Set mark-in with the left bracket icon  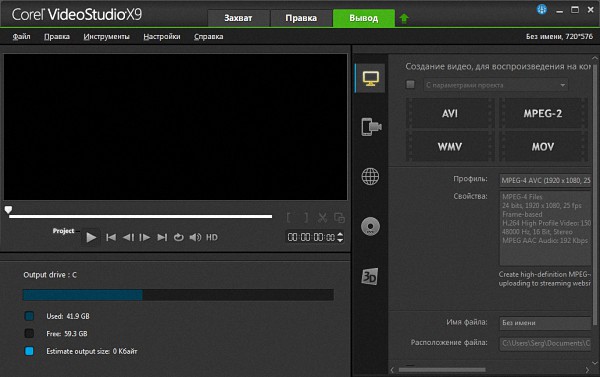click(x=289, y=218)
